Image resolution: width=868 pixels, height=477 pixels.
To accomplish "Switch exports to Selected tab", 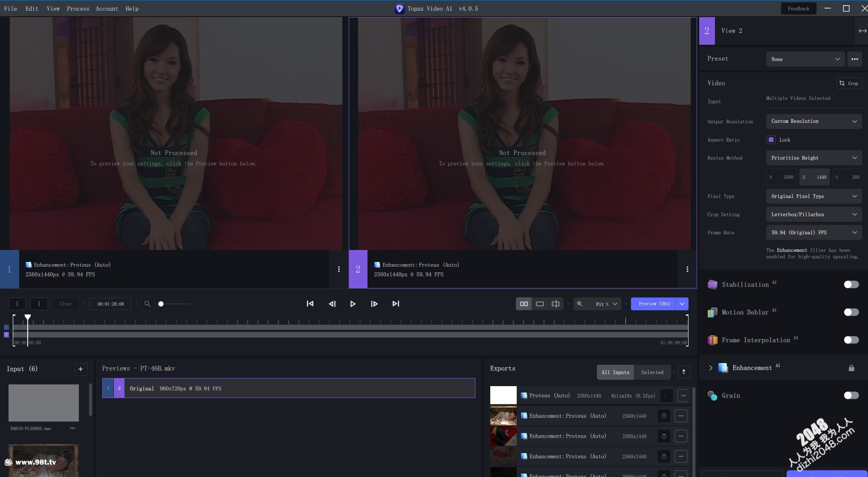I will click(652, 372).
